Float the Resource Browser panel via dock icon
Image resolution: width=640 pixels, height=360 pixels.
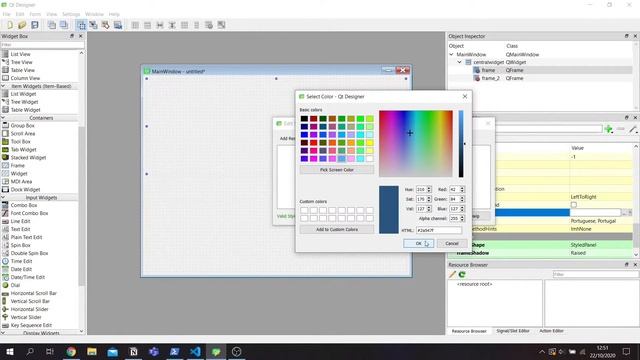click(627, 264)
